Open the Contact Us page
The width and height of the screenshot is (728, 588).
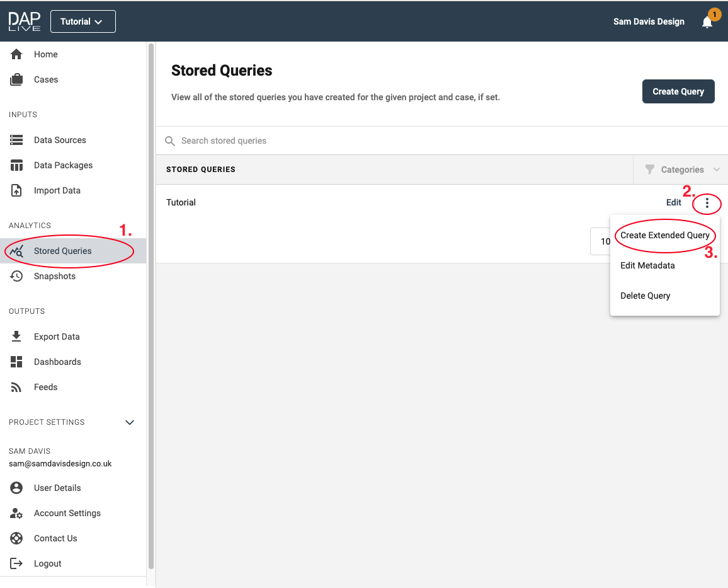pyautogui.click(x=55, y=538)
